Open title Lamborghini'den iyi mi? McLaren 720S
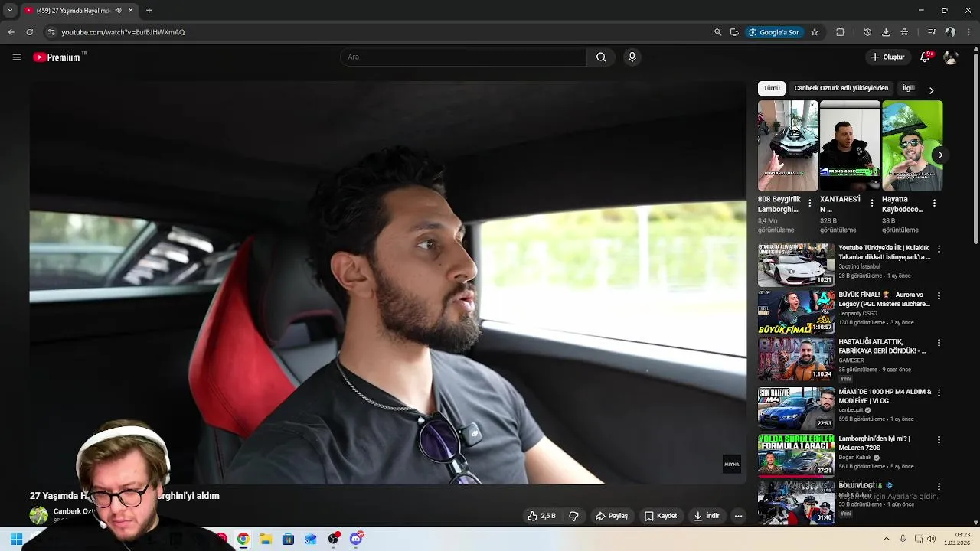 [874, 443]
